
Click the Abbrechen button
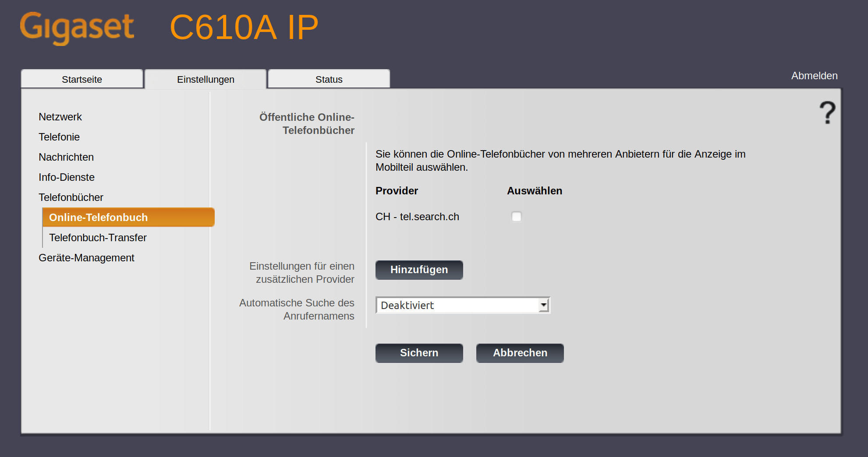[520, 353]
